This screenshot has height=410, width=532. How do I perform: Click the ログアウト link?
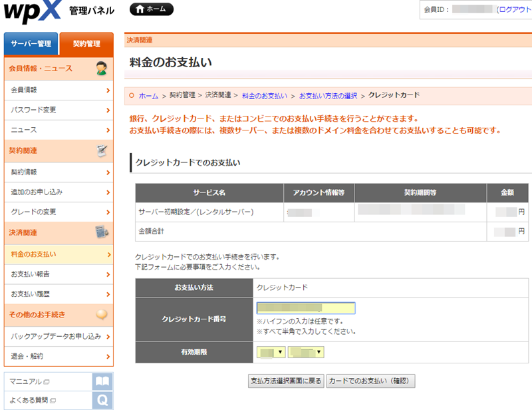click(514, 9)
